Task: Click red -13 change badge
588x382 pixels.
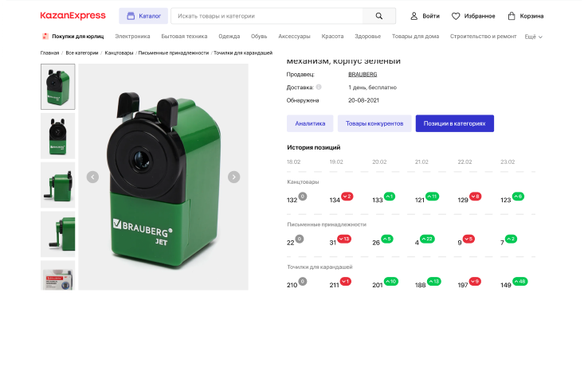Action: click(x=344, y=239)
